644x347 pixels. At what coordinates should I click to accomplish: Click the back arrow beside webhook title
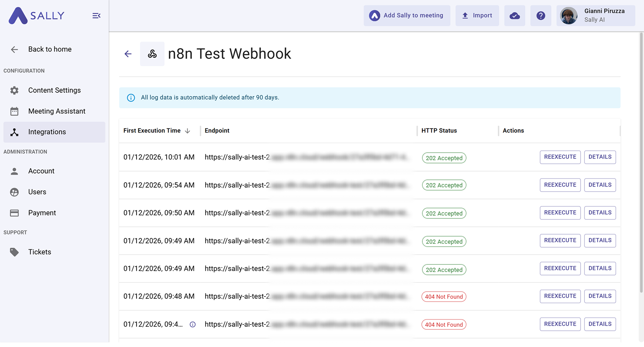[x=128, y=54]
